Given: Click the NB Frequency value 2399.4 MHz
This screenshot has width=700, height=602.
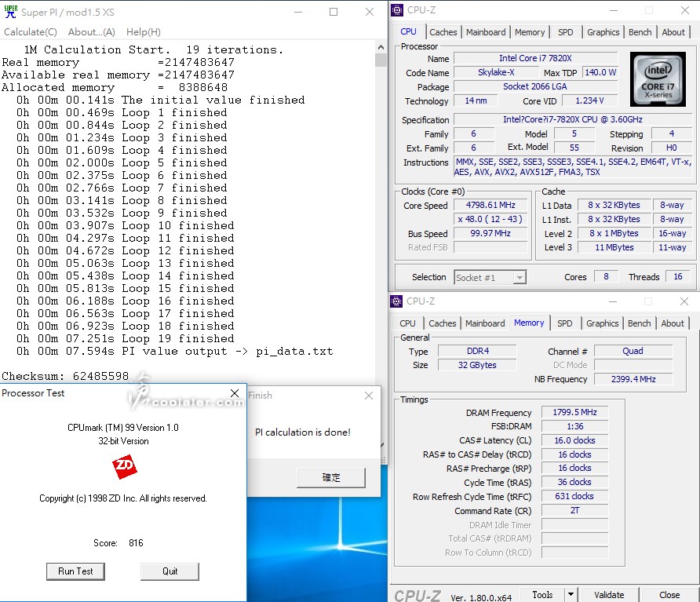Looking at the screenshot, I should [x=633, y=379].
